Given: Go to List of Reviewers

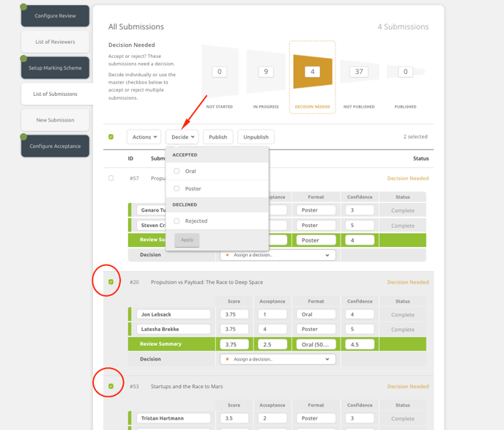Looking at the screenshot, I should 55,42.
